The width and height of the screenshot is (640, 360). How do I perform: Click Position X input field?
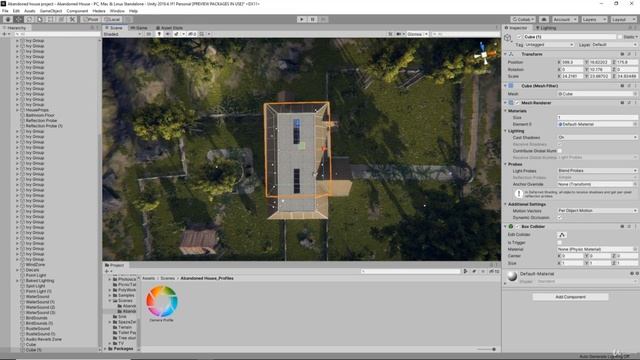pyautogui.click(x=572, y=62)
